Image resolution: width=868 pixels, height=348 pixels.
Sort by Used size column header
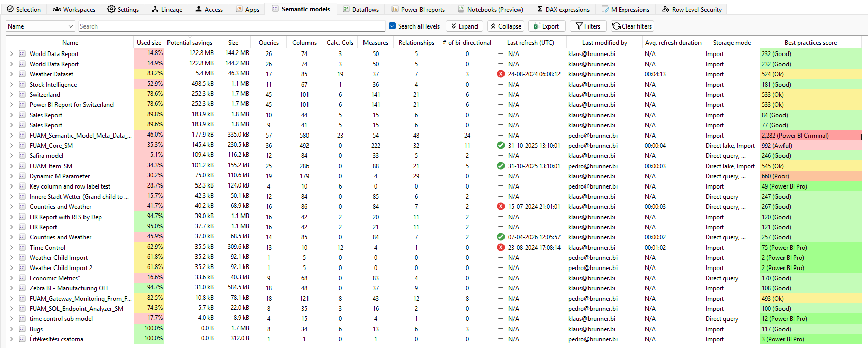point(149,43)
